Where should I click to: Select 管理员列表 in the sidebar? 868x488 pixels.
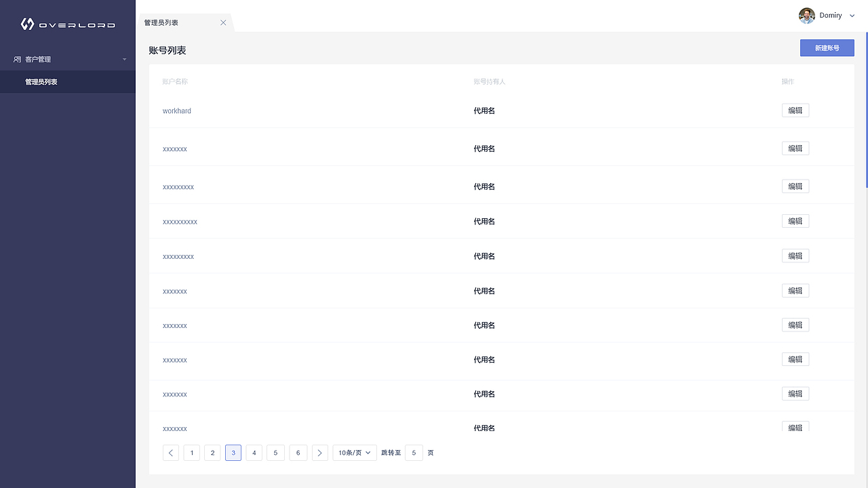pos(68,82)
